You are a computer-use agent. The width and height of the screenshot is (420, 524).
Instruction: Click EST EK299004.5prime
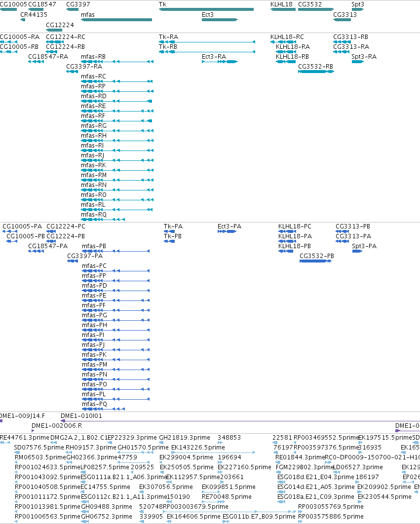click(186, 457)
